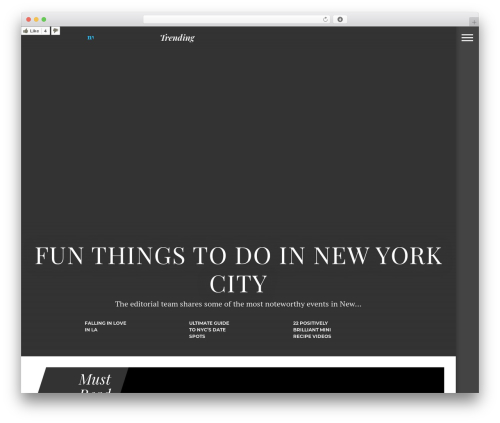
Task: Click the circular download icon beside the address bar
Action: click(340, 20)
